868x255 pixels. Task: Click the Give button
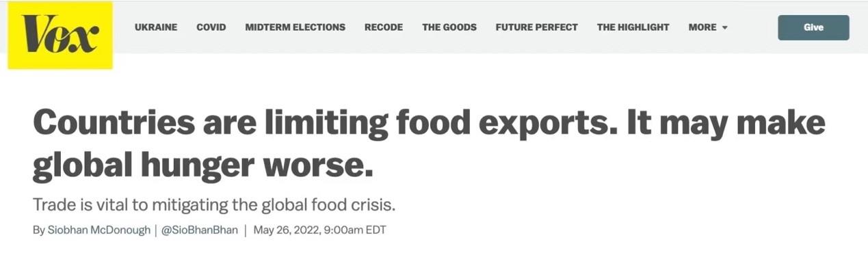click(x=814, y=27)
